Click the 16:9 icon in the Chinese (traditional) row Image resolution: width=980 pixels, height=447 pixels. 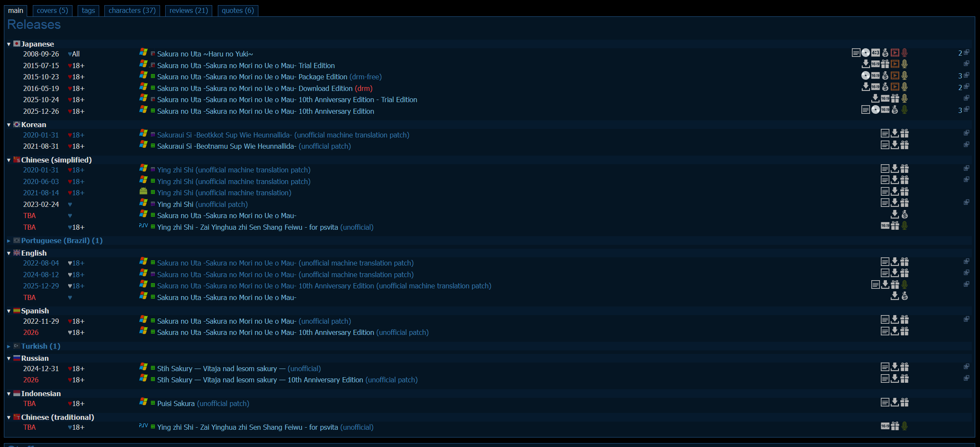pos(885,426)
